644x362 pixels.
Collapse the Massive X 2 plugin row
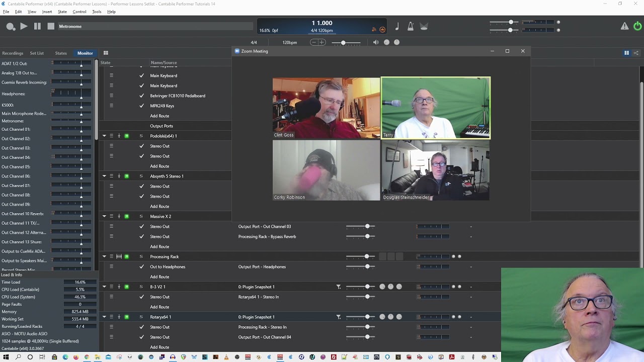pos(104,216)
